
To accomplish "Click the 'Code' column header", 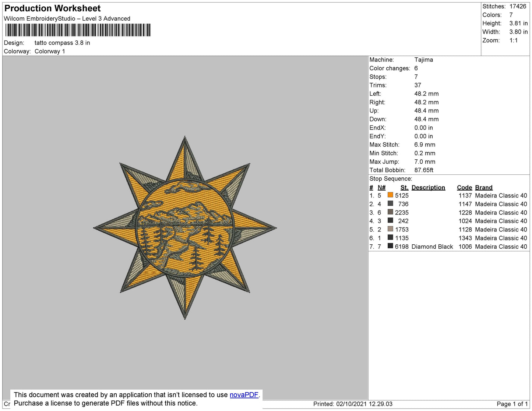I will pyautogui.click(x=465, y=187).
